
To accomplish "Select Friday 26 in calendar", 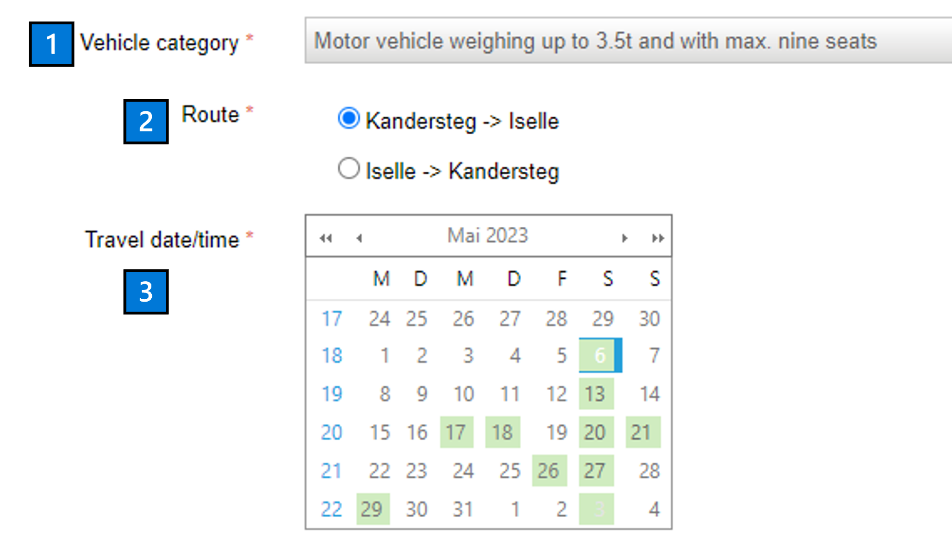I will pos(549,470).
